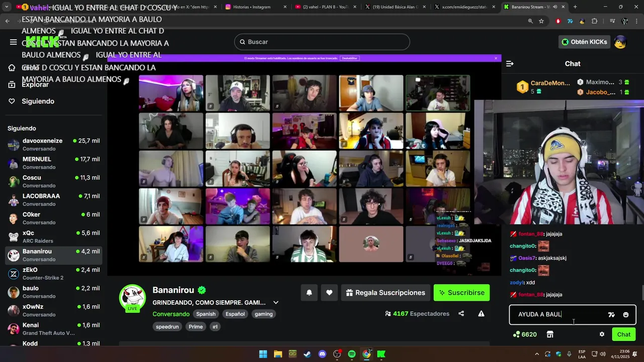Click the user avatar top right
Screen dimensions: 644x362
coord(620,42)
